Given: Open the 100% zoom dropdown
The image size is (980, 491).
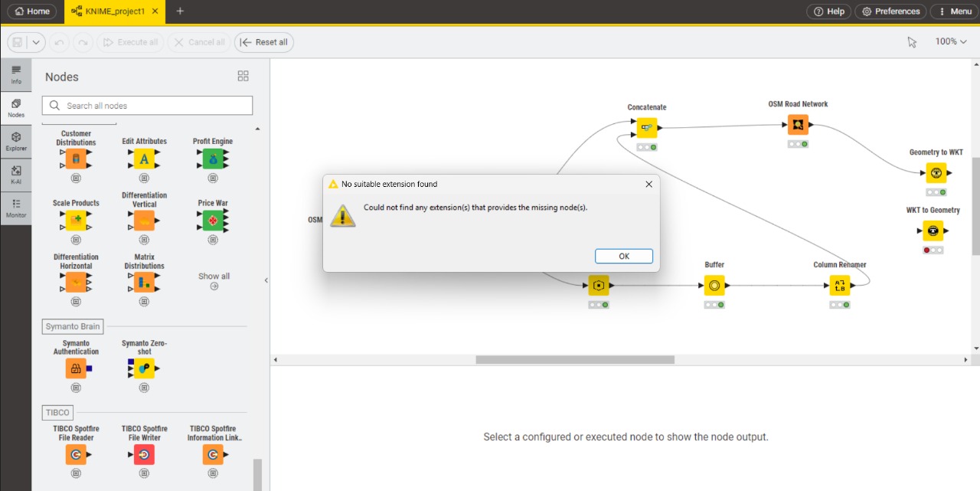Looking at the screenshot, I should tap(951, 41).
